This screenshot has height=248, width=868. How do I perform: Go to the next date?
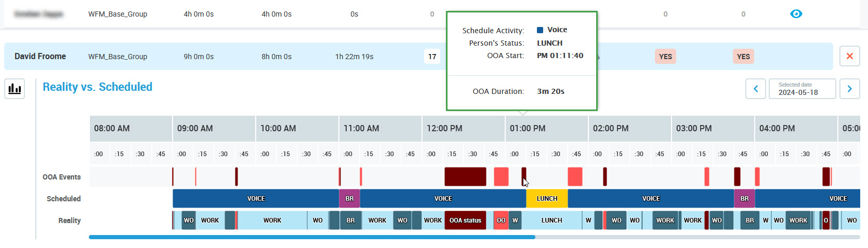tap(849, 89)
